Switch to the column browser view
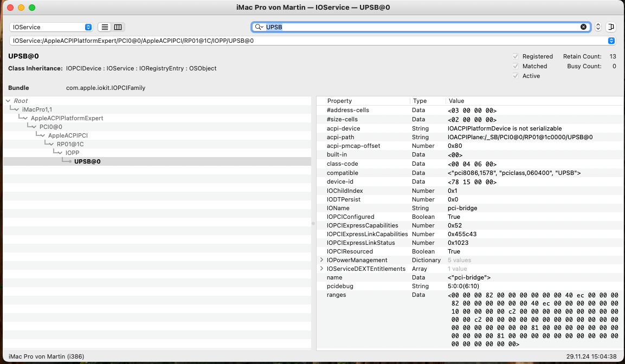The image size is (625, 364). click(x=118, y=27)
